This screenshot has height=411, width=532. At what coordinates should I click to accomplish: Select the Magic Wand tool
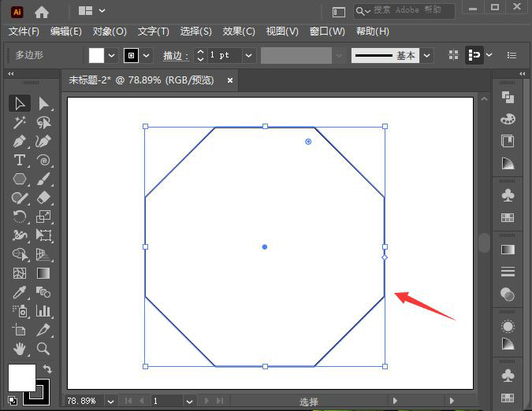coord(20,123)
